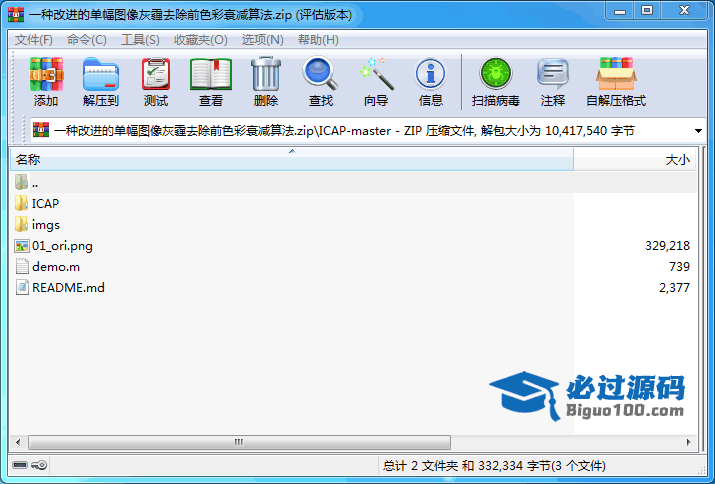The width and height of the screenshot is (715, 484).
Task: Click the README.md file icon
Action: click(22, 287)
